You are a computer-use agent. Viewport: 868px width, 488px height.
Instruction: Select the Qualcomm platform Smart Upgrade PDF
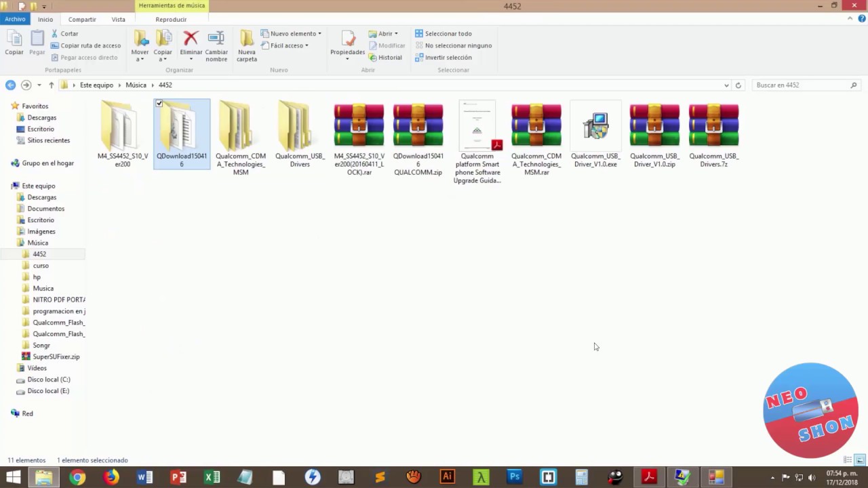click(x=477, y=142)
